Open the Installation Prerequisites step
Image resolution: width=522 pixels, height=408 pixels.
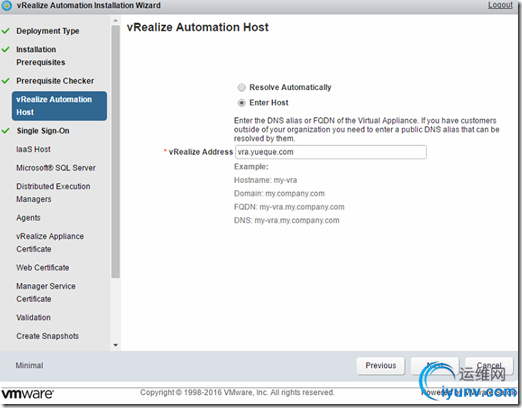pos(41,56)
